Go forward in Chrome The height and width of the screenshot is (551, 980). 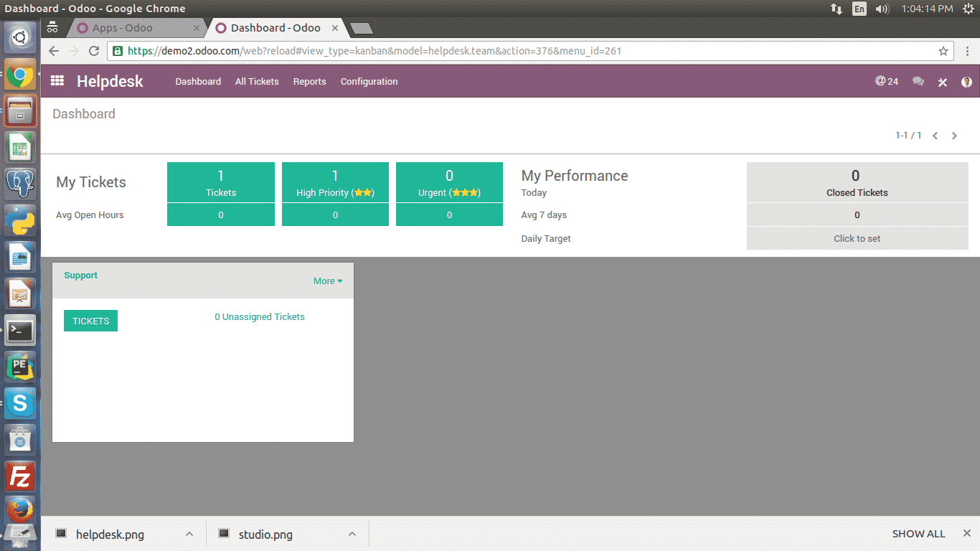(x=74, y=51)
